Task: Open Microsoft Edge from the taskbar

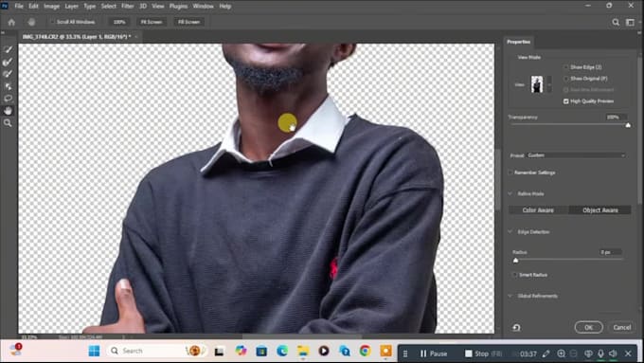Action: 282,351
